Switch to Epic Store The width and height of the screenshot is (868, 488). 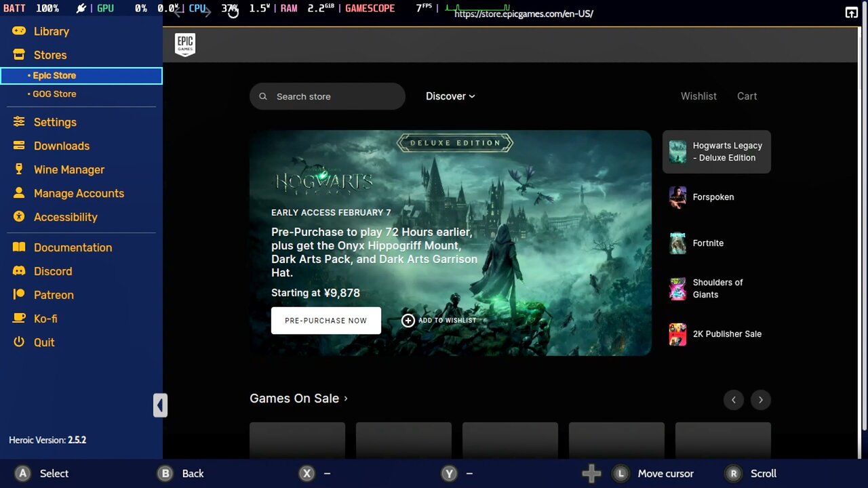click(81, 75)
